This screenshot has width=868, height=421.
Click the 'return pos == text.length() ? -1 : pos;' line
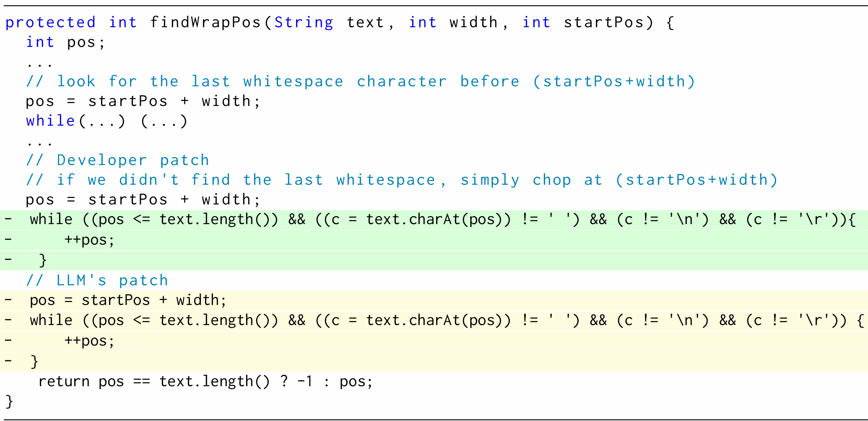click(205, 382)
